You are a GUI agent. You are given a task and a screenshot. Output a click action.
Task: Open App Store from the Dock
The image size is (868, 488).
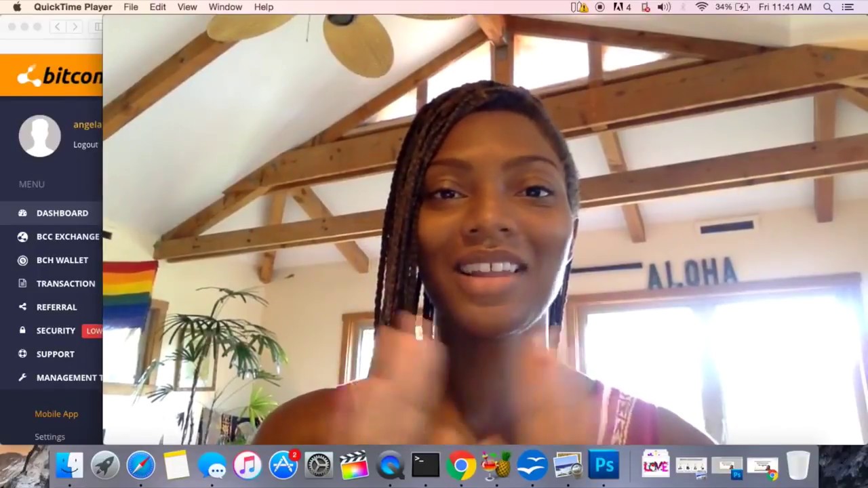pos(283,466)
